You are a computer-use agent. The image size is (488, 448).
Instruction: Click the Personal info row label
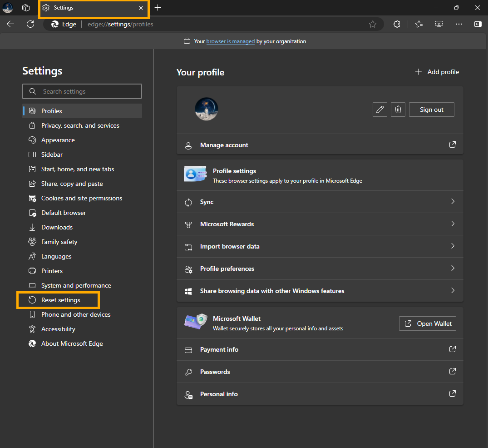click(219, 394)
